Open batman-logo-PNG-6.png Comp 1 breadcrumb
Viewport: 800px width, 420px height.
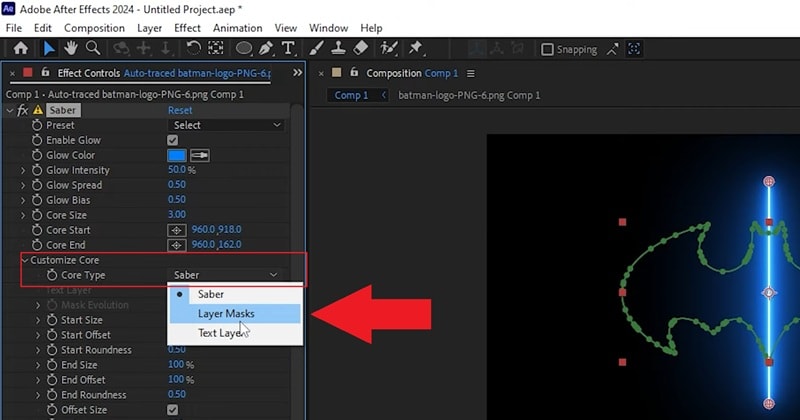pos(469,95)
